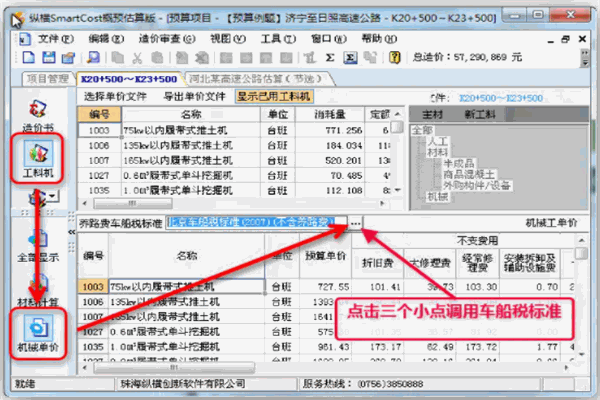Click the greyed Paste toolbar icon
This screenshot has width=600, height=400.
pyautogui.click(x=157, y=57)
